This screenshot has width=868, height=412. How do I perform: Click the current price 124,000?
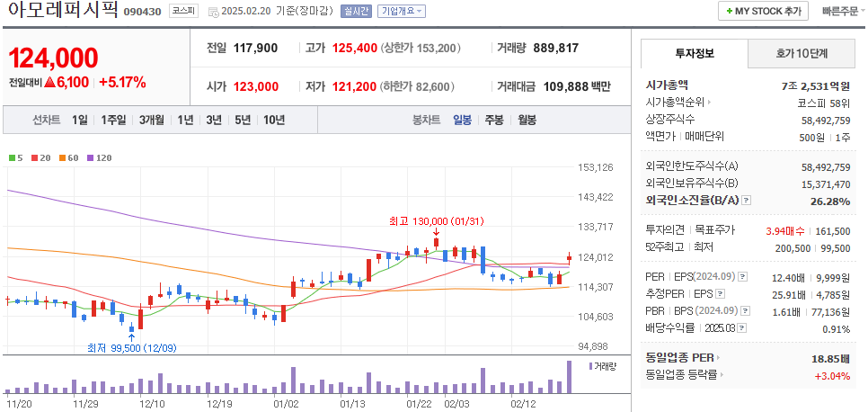(x=54, y=58)
